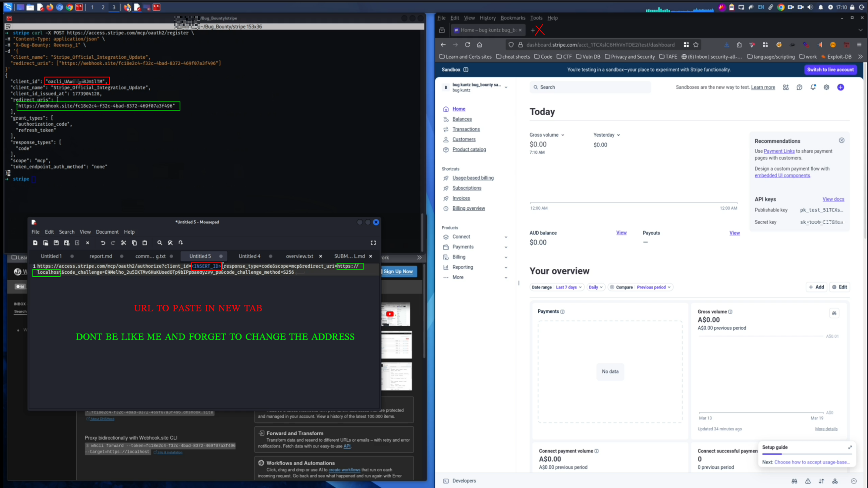Open the Stripe help question icon
The width and height of the screenshot is (868, 488).
click(x=799, y=87)
